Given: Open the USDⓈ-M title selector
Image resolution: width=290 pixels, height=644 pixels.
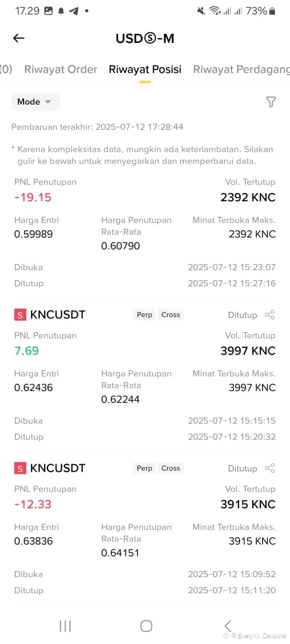Looking at the screenshot, I should pos(145,39).
